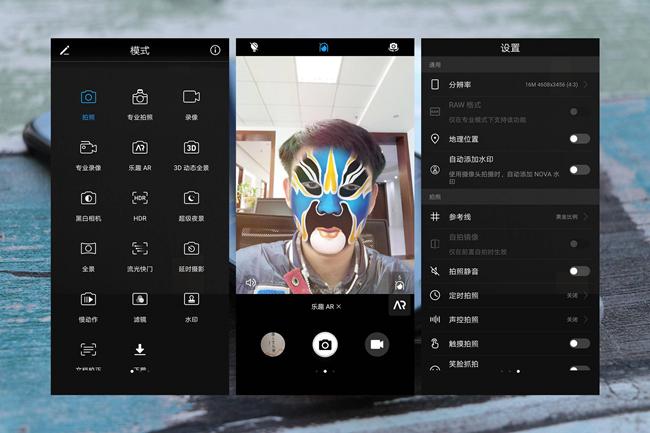Tap the blue beauty icon atop viewfinder

324,47
